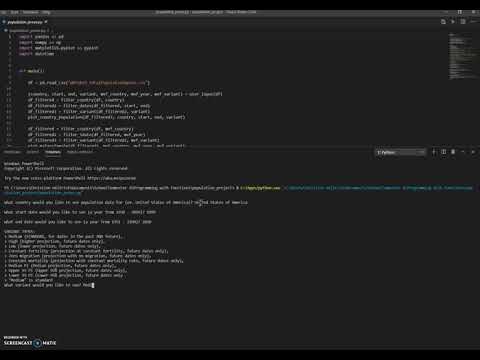
Task: Close the terminal panel with the X
Action: pyautogui.click(x=473, y=152)
